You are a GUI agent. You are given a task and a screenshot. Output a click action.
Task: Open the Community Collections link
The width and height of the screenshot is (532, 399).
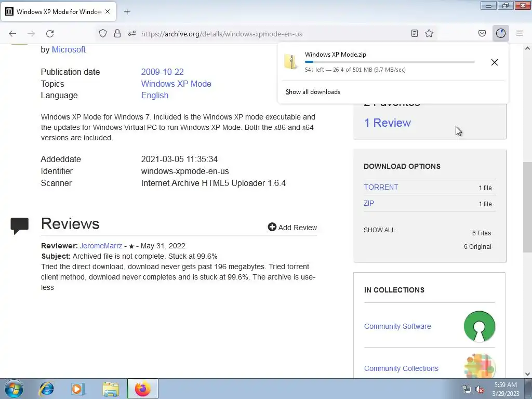[401, 368]
